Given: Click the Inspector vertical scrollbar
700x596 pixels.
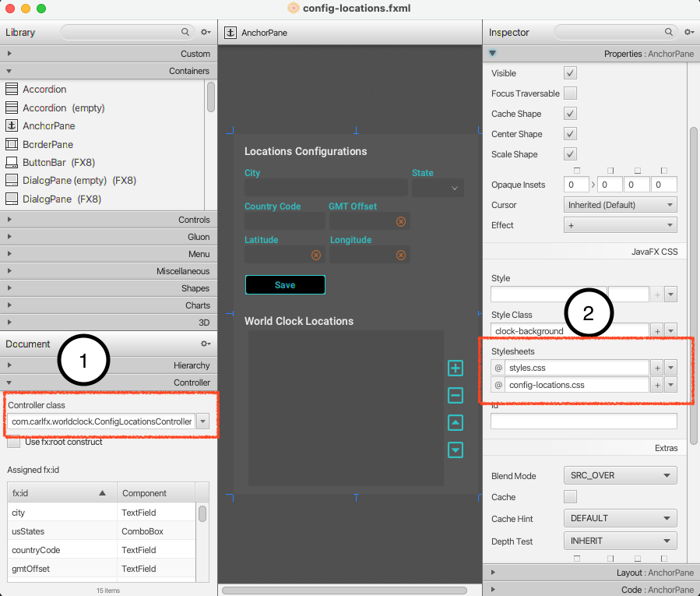Looking at the screenshot, I should pyautogui.click(x=693, y=286).
